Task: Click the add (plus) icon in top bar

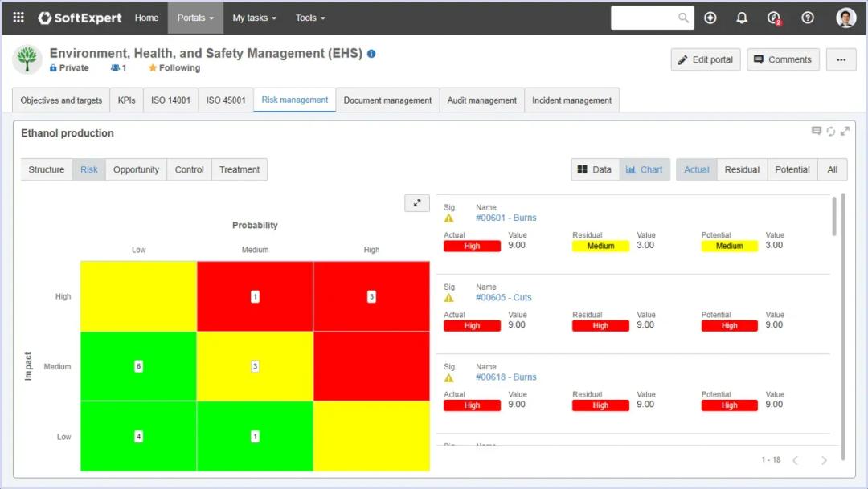Action: coord(710,18)
